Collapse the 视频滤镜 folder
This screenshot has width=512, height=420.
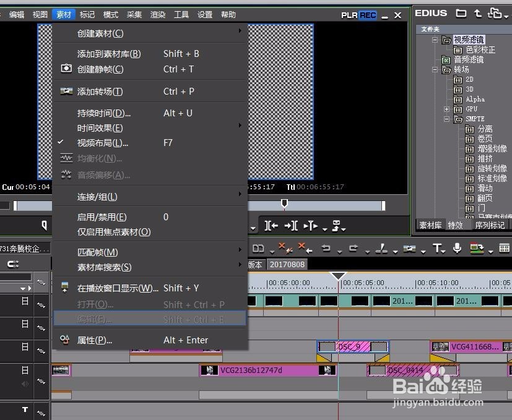[435, 40]
